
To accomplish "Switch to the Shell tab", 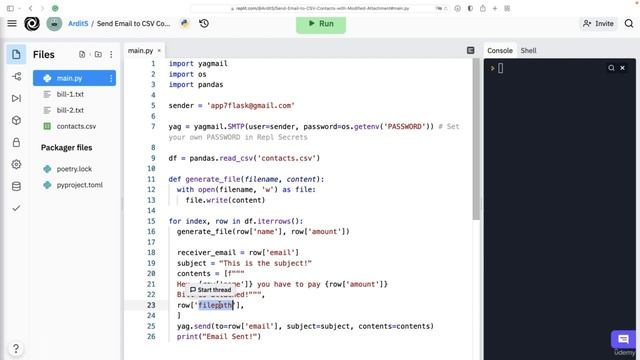I will point(528,51).
